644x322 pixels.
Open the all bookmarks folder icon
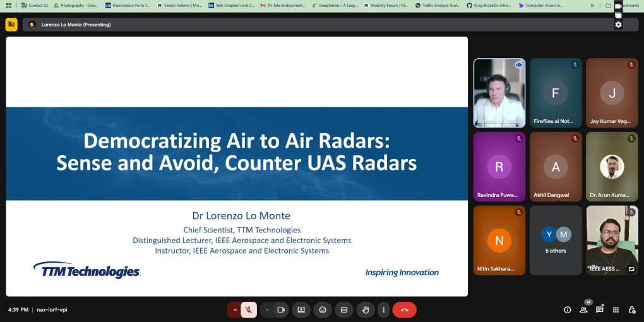coord(608,5)
